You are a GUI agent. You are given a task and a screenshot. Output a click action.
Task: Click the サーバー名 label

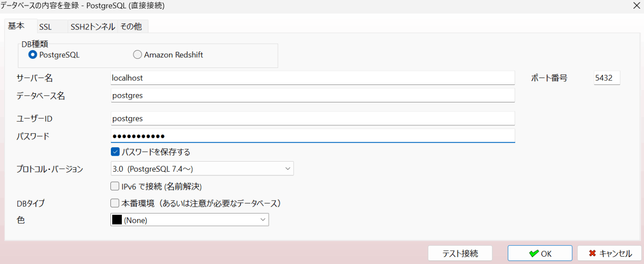coord(34,78)
